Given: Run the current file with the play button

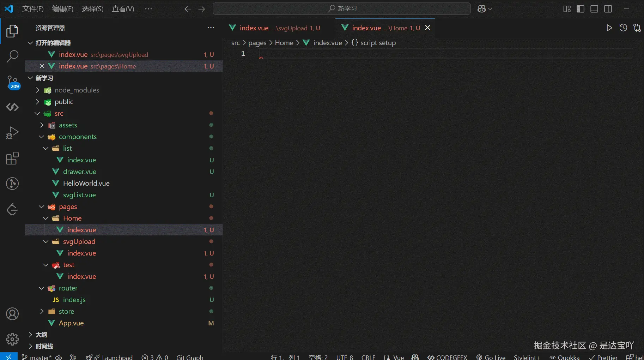Looking at the screenshot, I should coord(609,28).
